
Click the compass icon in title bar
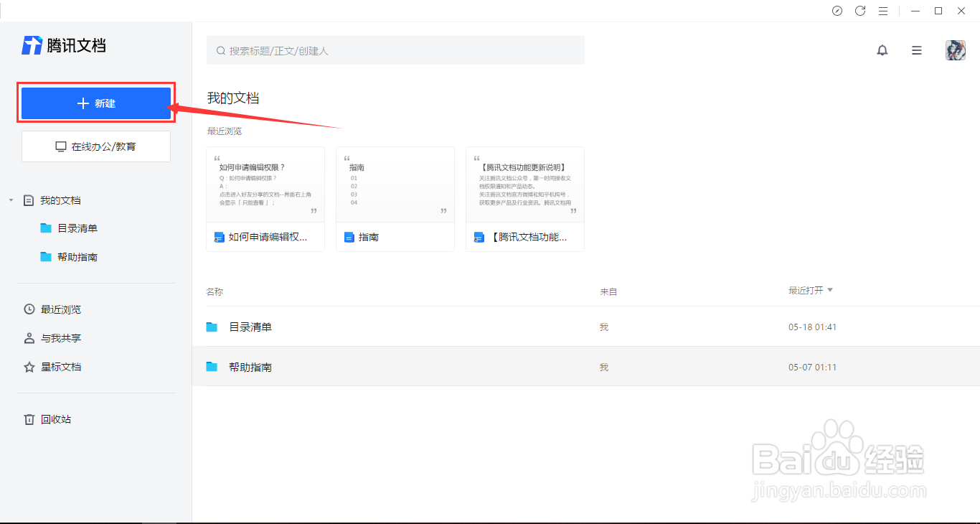pyautogui.click(x=837, y=11)
